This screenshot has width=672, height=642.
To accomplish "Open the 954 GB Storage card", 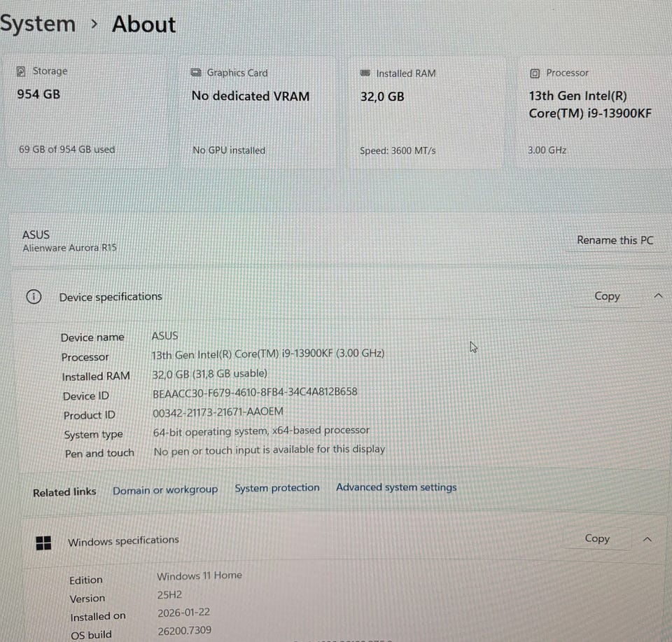I will [x=85, y=111].
